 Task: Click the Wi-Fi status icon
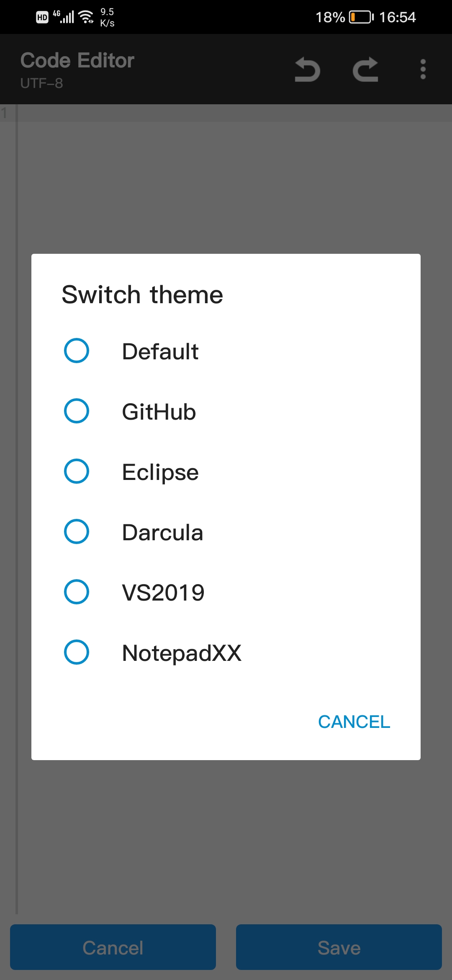click(x=85, y=17)
